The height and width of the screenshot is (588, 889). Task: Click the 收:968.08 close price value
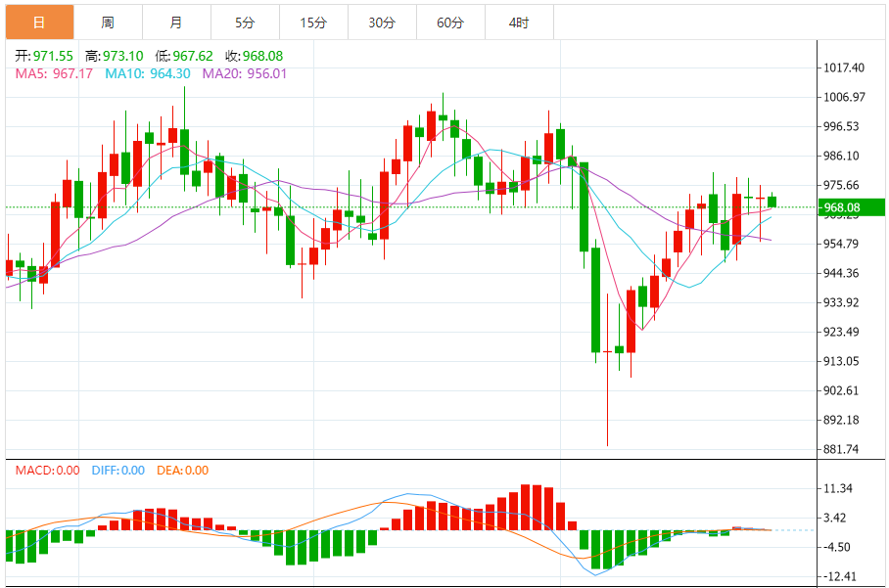click(254, 56)
